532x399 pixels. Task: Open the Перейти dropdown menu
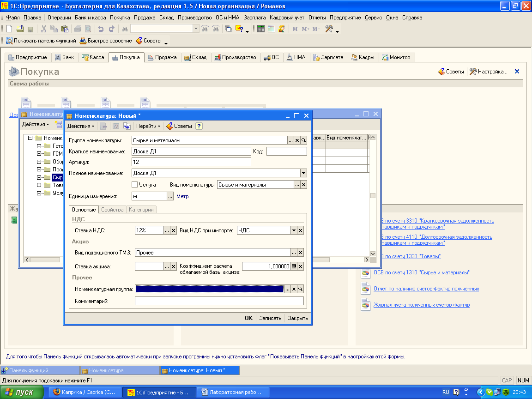click(x=148, y=126)
